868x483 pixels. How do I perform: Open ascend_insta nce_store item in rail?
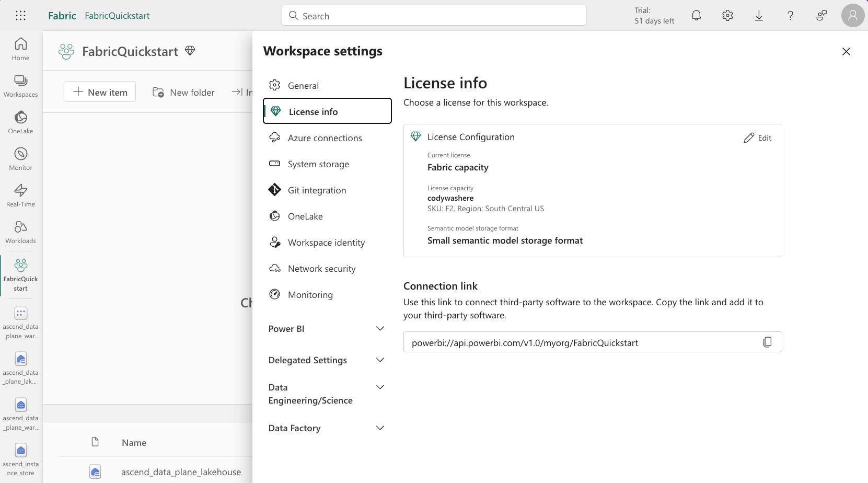[21, 459]
